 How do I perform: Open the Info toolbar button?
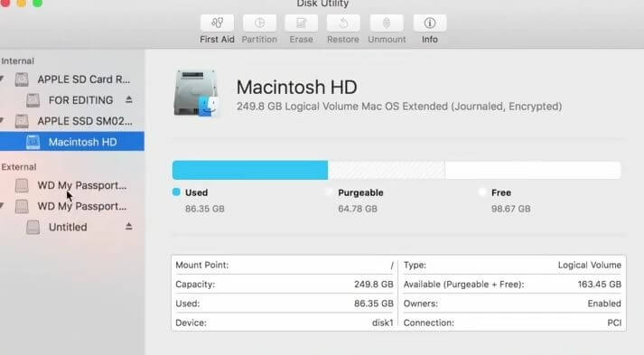pyautogui.click(x=430, y=23)
